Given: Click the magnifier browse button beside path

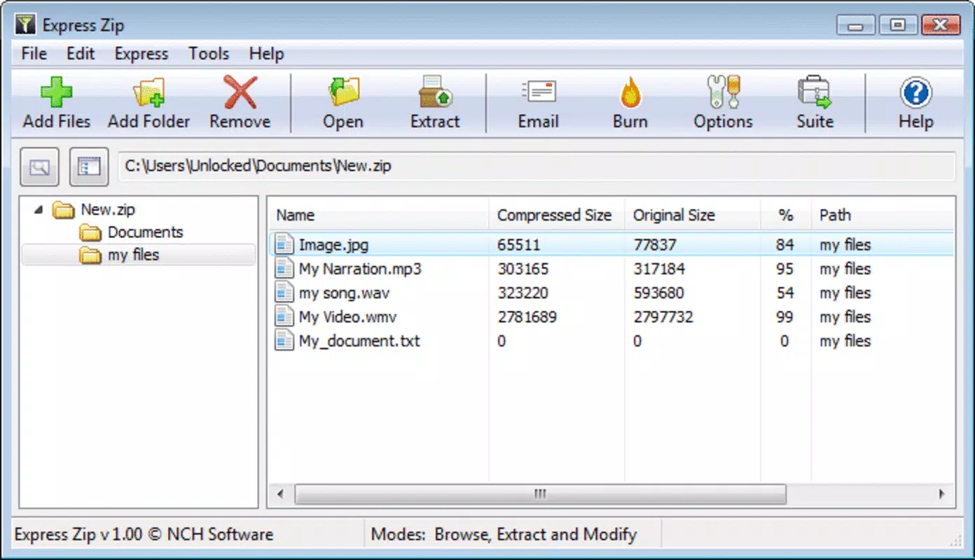Looking at the screenshot, I should [x=39, y=167].
